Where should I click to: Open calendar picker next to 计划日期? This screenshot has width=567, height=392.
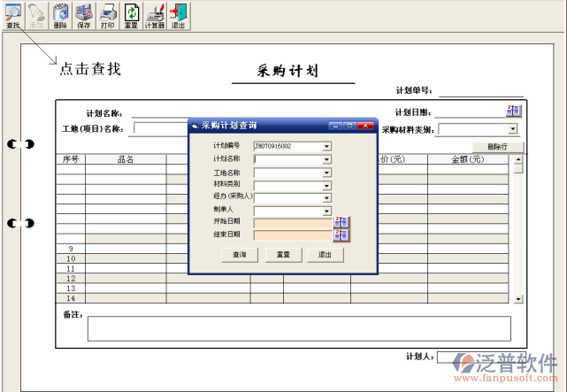pos(513,111)
